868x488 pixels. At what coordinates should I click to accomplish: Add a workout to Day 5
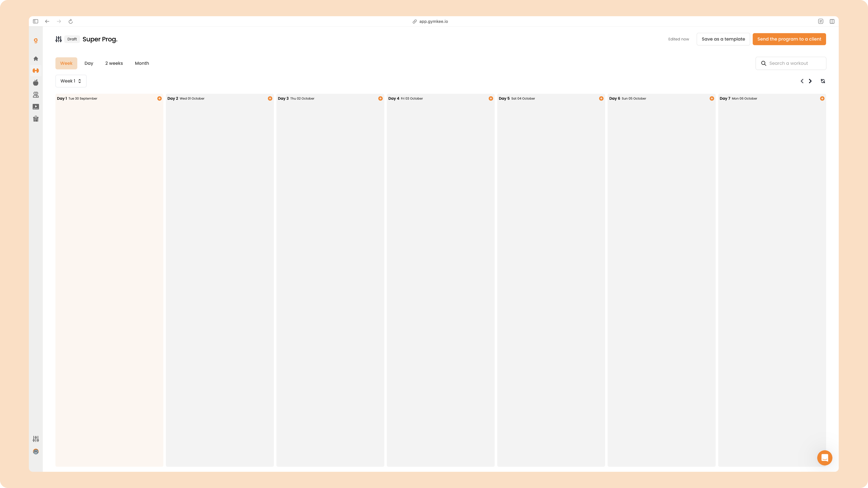601,98
